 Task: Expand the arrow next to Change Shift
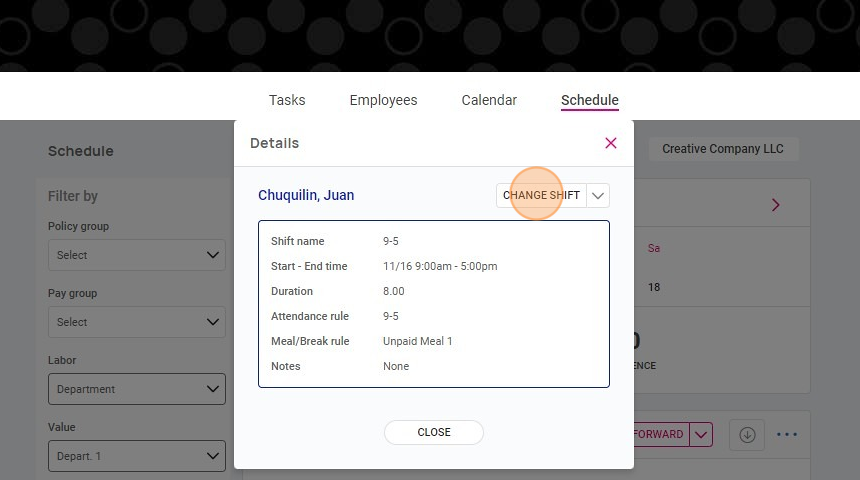598,195
